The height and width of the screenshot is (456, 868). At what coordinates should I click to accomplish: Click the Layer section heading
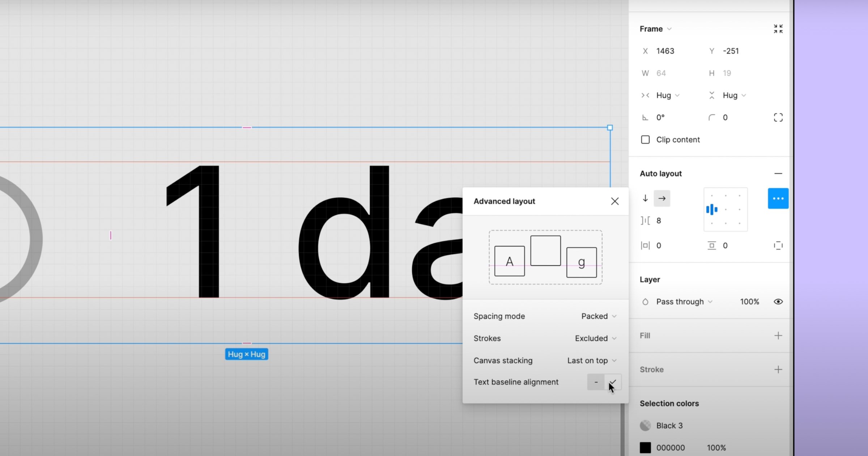pos(650,280)
